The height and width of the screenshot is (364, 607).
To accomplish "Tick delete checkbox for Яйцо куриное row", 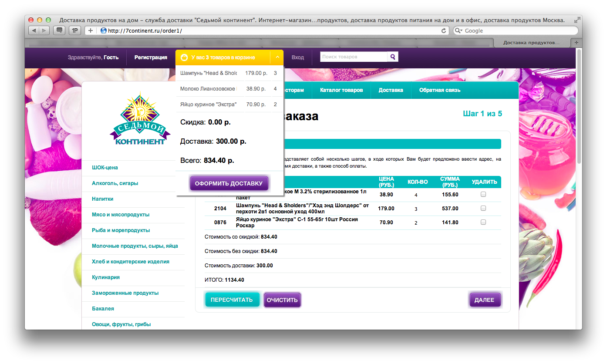I will pos(483,222).
